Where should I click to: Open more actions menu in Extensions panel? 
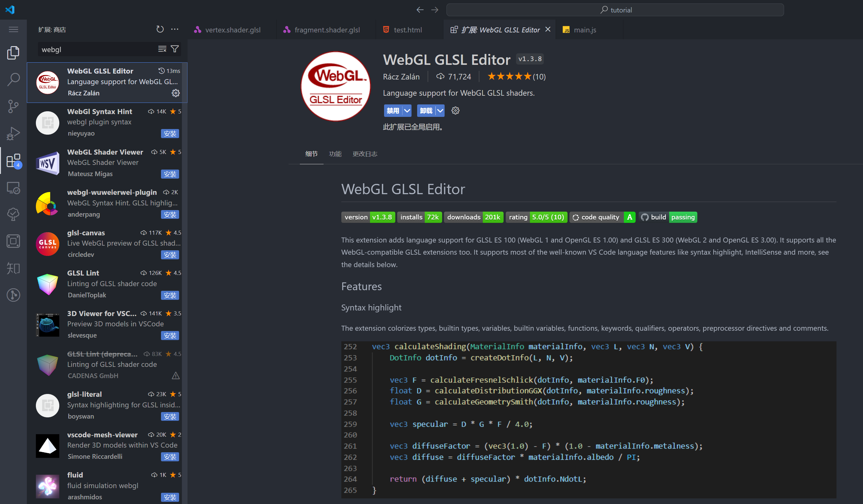175,29
